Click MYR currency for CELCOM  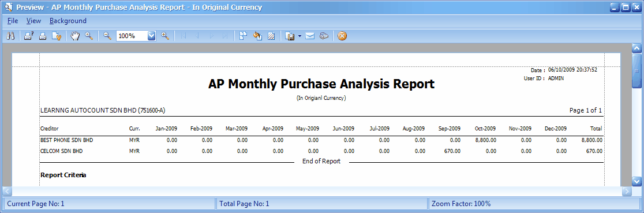[134, 151]
